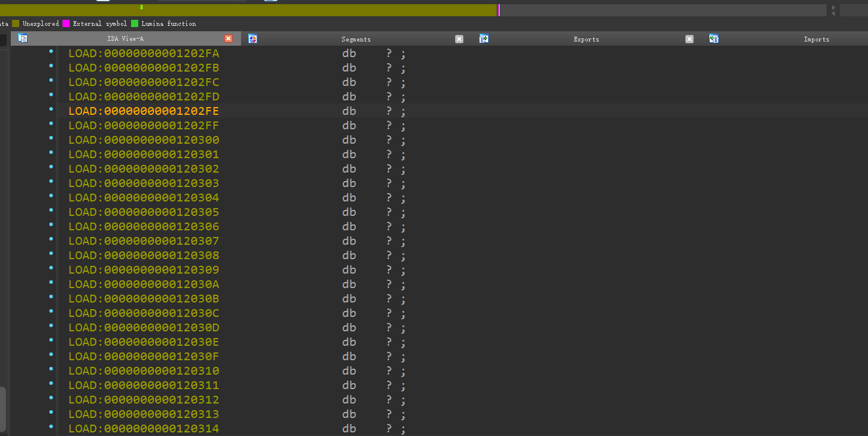Select address LOAD:00000000001202FA
This screenshot has height=436, width=868.
[x=144, y=54]
